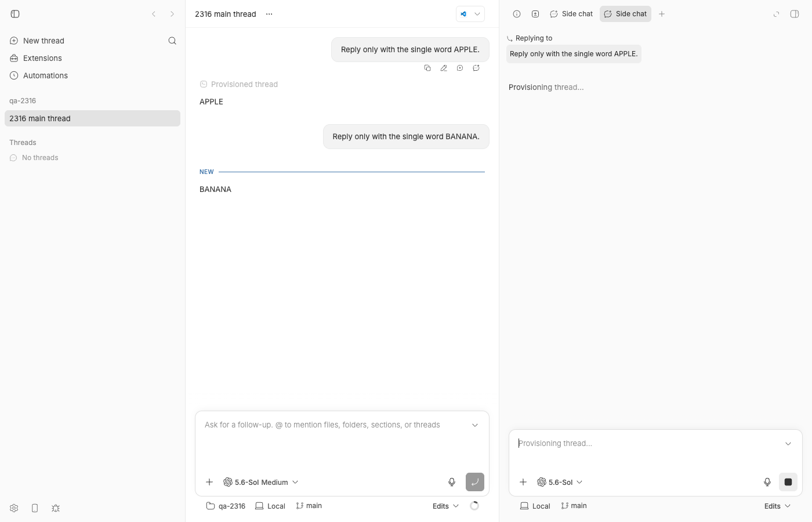Stop the side chat with the stop button
Viewport: 812px width, 522px height.
(788, 482)
